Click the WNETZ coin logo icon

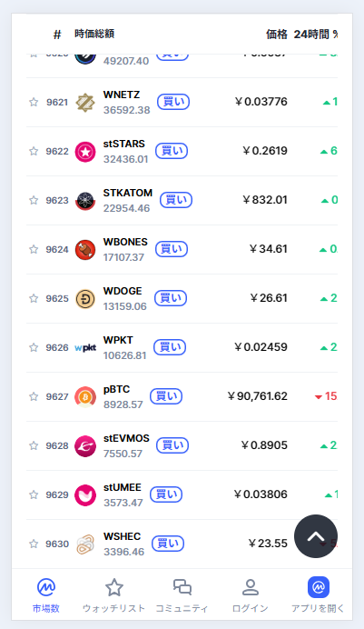(x=85, y=103)
